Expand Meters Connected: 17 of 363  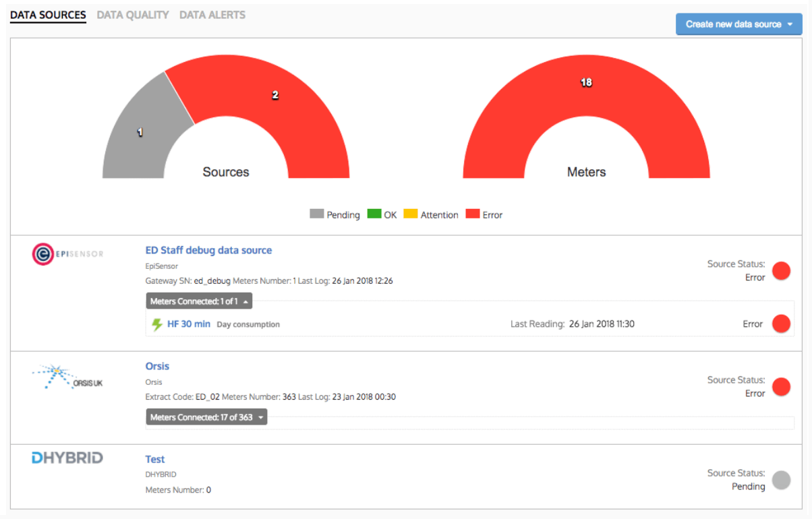click(206, 417)
